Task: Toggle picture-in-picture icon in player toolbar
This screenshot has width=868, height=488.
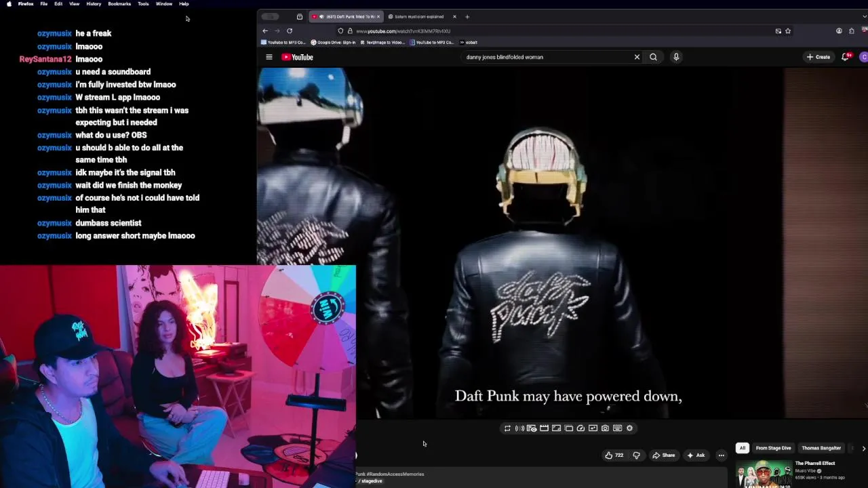Action: [x=556, y=428]
